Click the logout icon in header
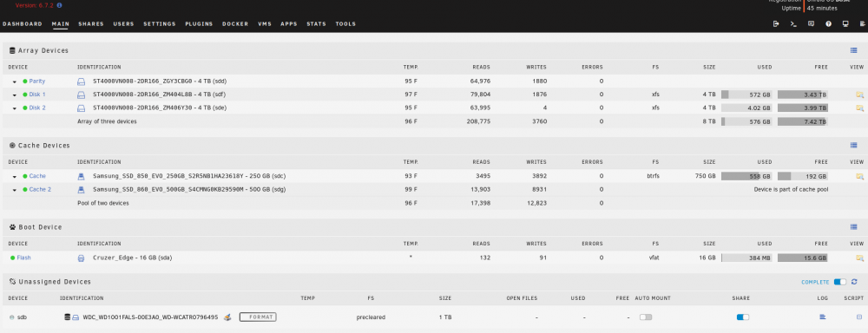868x333 pixels. pyautogui.click(x=776, y=23)
